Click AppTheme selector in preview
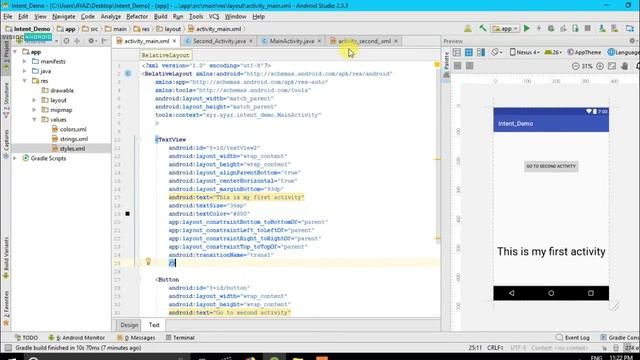Viewport: 640px width, 360px height. click(x=584, y=52)
